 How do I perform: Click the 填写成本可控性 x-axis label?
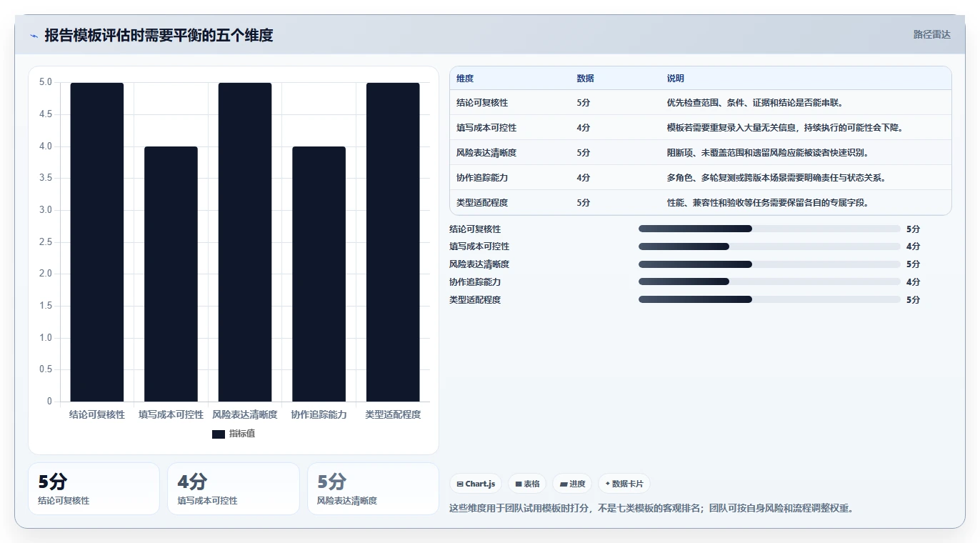[x=171, y=415]
